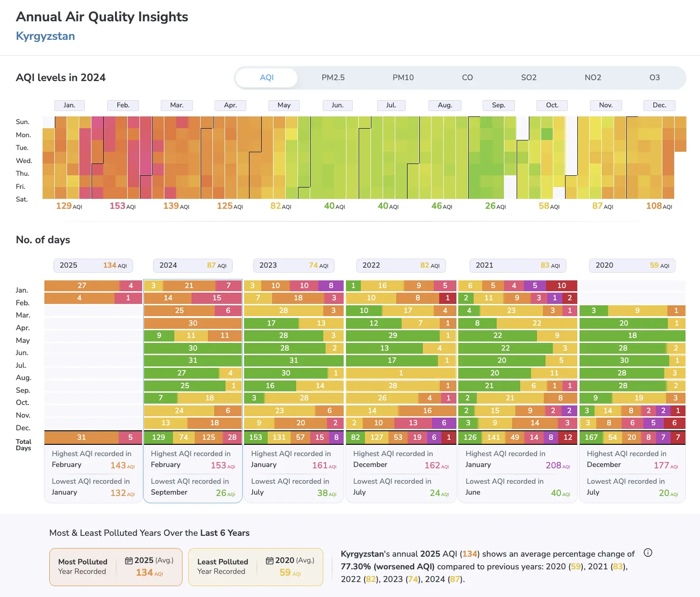
Task: Click the Kyrgyzstan country link
Action: (45, 36)
